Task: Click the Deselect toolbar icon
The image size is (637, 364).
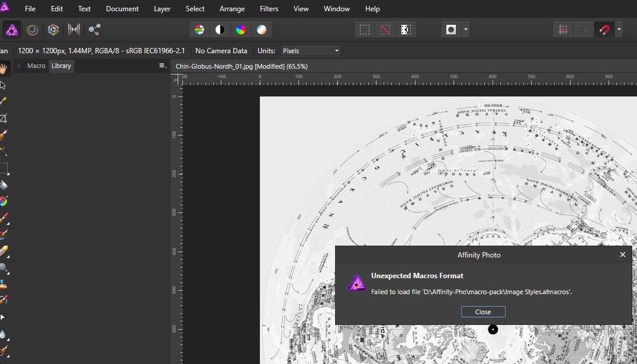Action: coord(385,30)
